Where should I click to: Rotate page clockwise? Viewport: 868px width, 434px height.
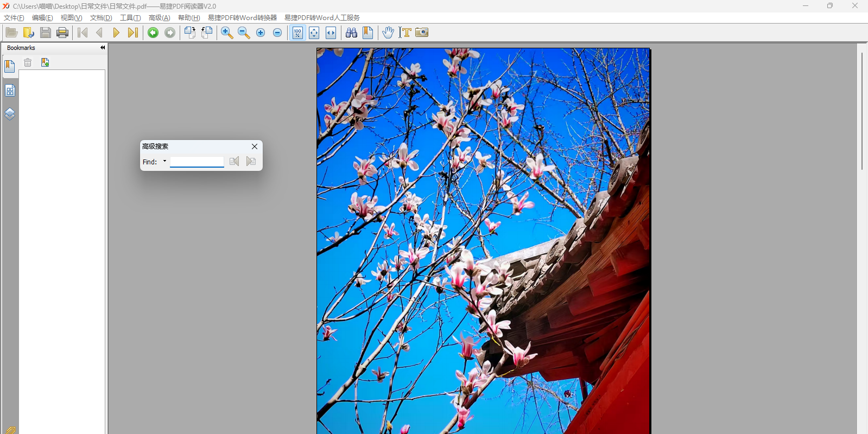tap(190, 33)
